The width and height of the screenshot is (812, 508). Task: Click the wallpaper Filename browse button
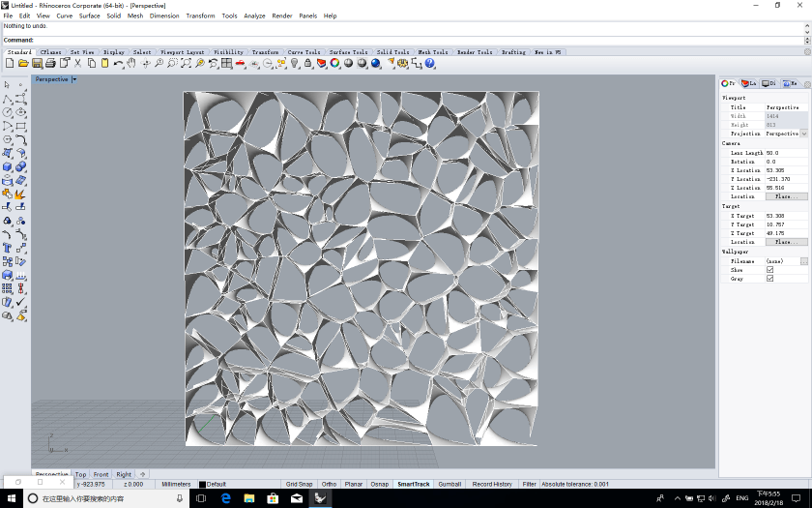click(804, 261)
